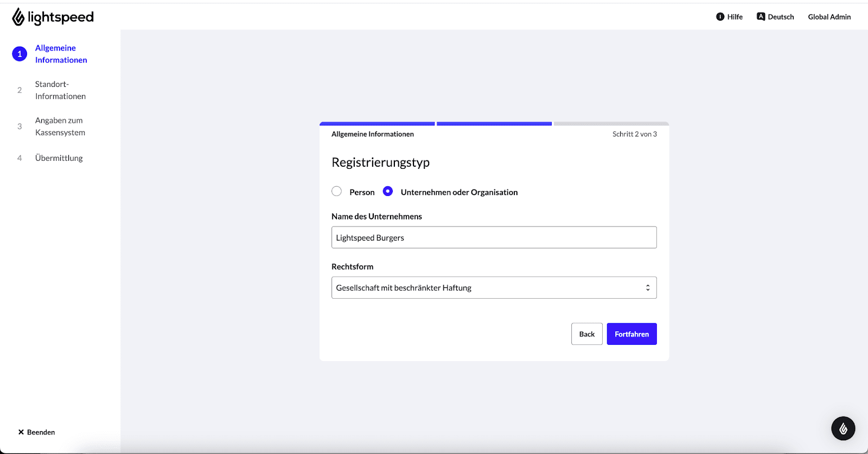Open the Hilfe info icon

720,17
